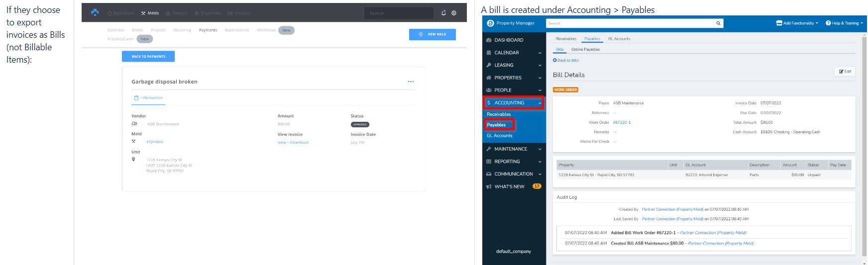Screen dimensions: 868x265
Task: Click the What's New megaphone icon
Action: click(489, 186)
